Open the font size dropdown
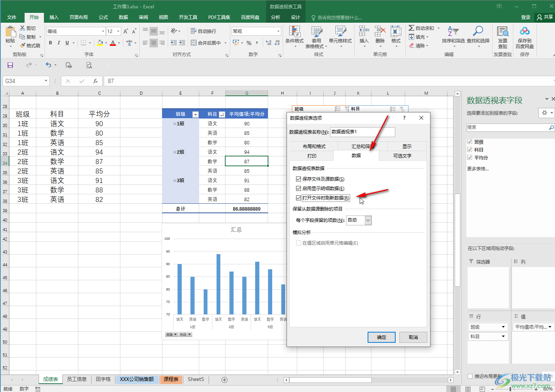The height and width of the screenshot is (392, 555). point(118,31)
